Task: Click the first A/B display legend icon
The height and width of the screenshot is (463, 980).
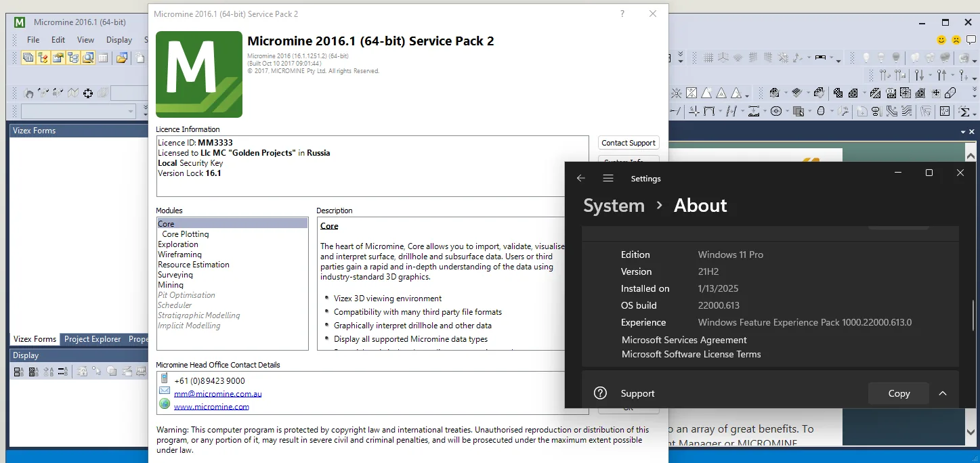Action: tap(19, 372)
